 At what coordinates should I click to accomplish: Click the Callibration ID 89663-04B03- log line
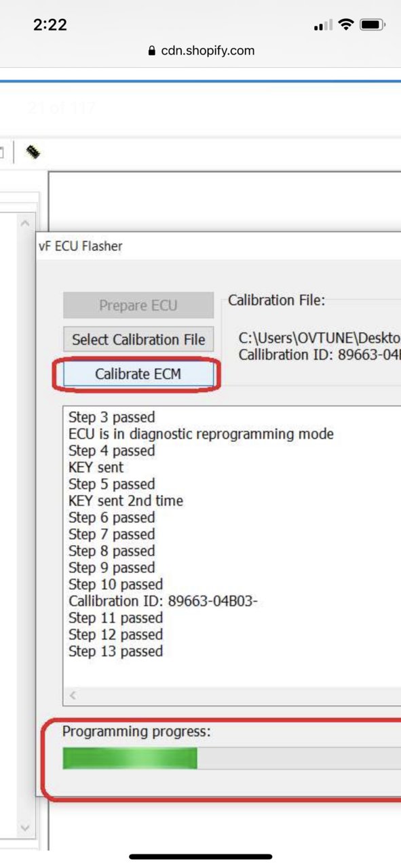click(x=163, y=601)
